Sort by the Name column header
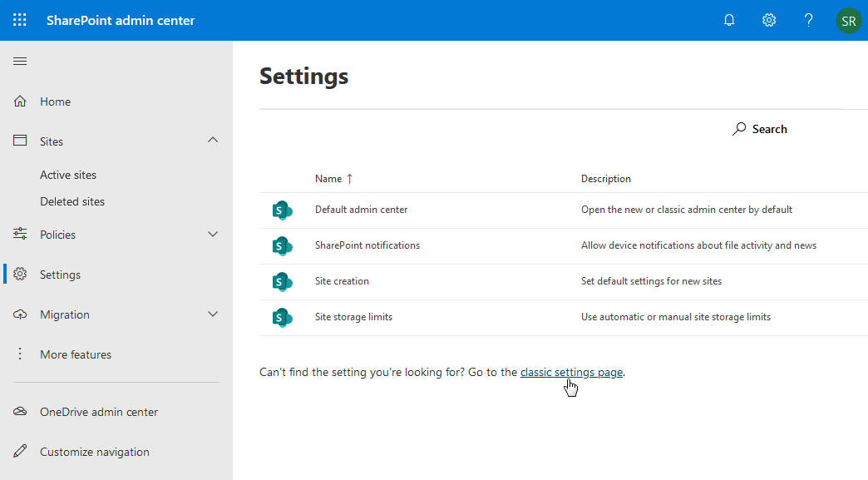Viewport: 868px width, 480px height. coord(328,179)
